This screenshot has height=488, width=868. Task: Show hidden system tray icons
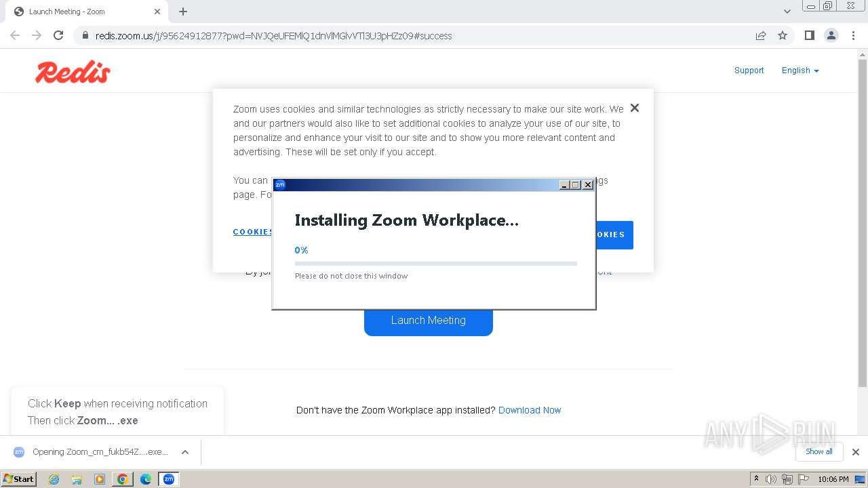pos(756,479)
